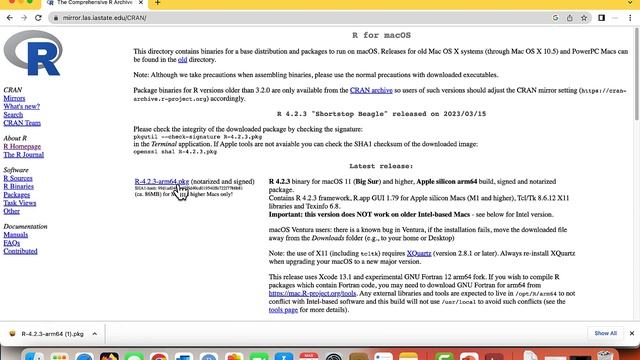Open the R Sources link

click(18, 178)
